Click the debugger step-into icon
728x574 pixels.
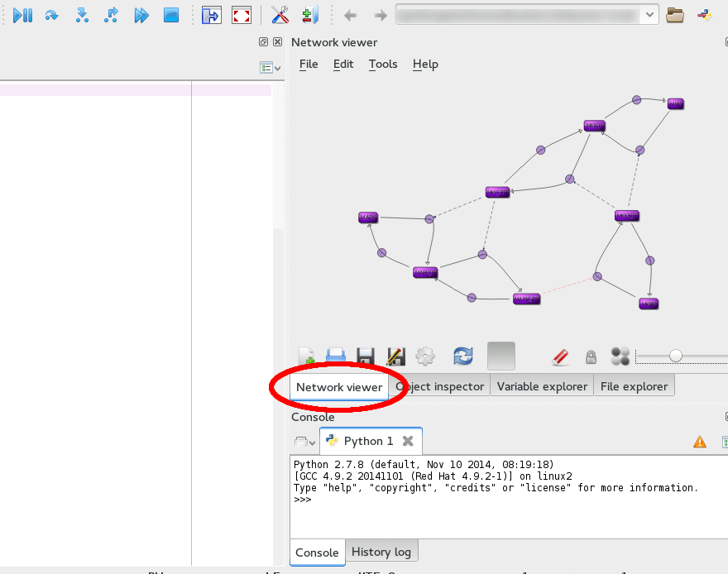click(82, 14)
